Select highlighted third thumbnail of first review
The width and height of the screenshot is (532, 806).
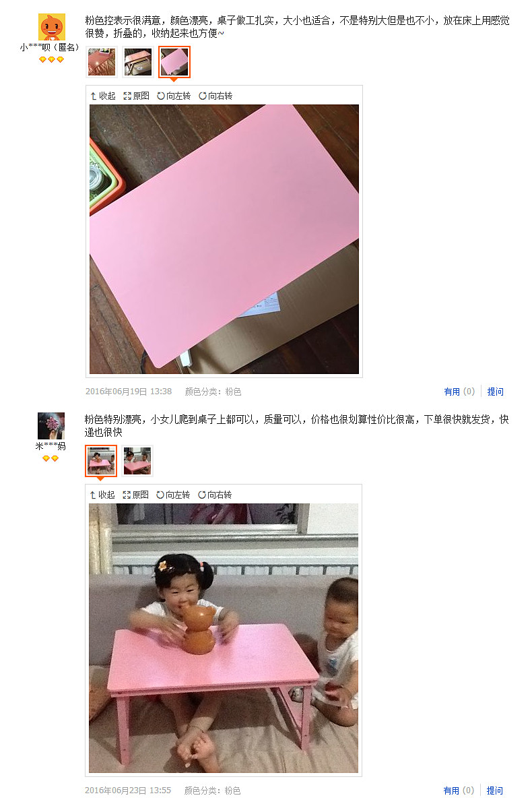pyautogui.click(x=174, y=62)
